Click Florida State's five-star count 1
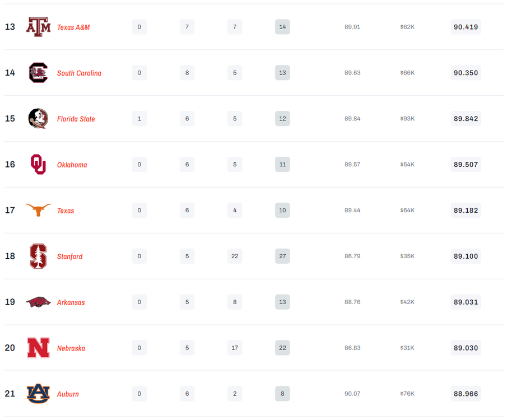 click(x=139, y=119)
